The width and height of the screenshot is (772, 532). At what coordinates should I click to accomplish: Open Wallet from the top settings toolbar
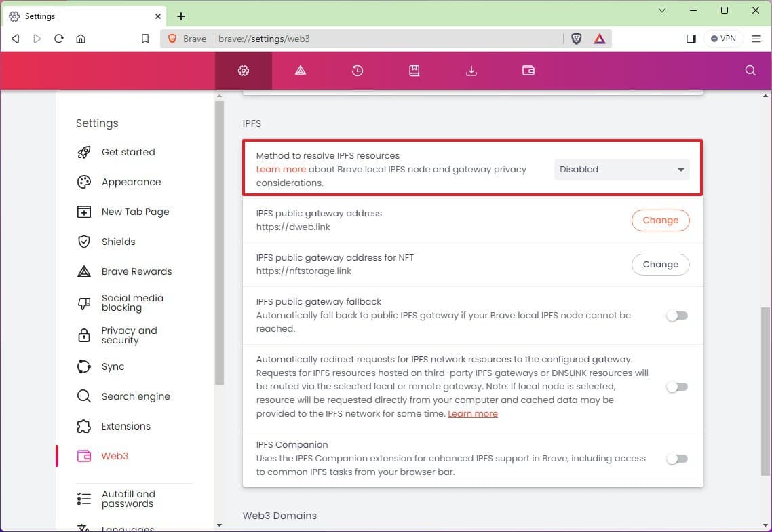tap(528, 71)
